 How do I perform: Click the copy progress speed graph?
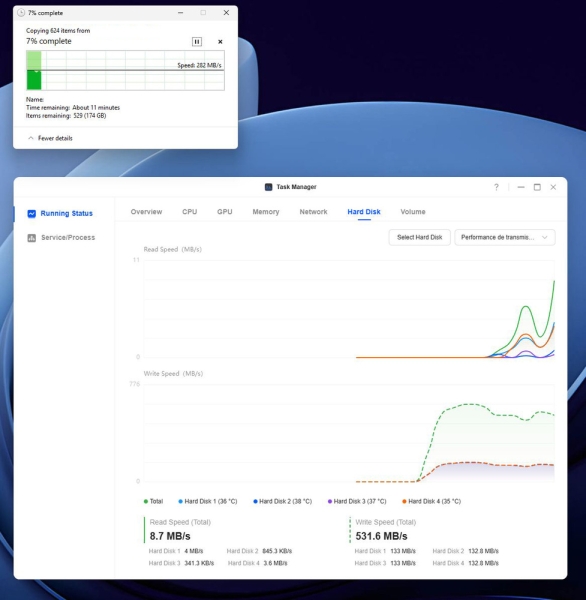[125, 70]
